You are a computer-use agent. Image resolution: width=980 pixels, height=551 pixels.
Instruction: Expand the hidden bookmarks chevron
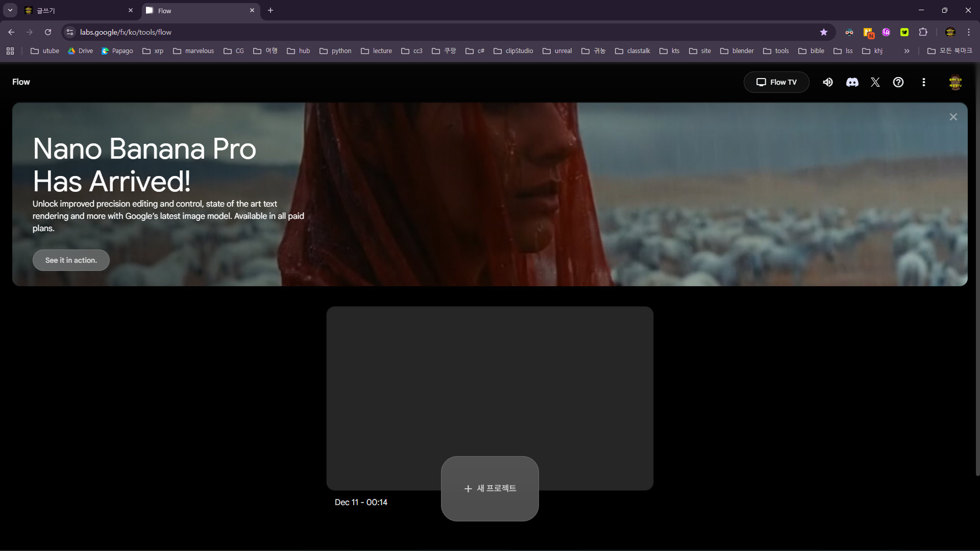coord(906,51)
